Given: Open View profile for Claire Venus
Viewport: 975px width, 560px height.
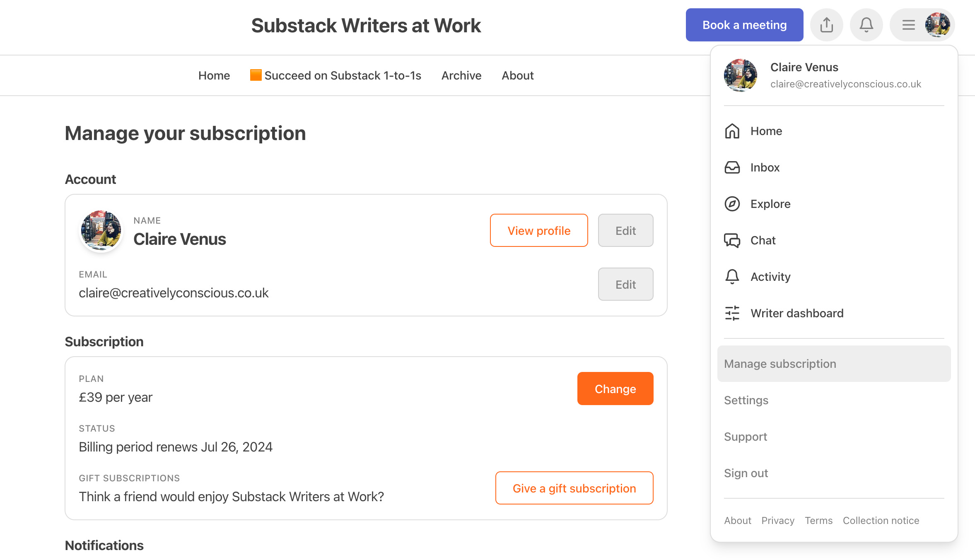Looking at the screenshot, I should (x=539, y=230).
